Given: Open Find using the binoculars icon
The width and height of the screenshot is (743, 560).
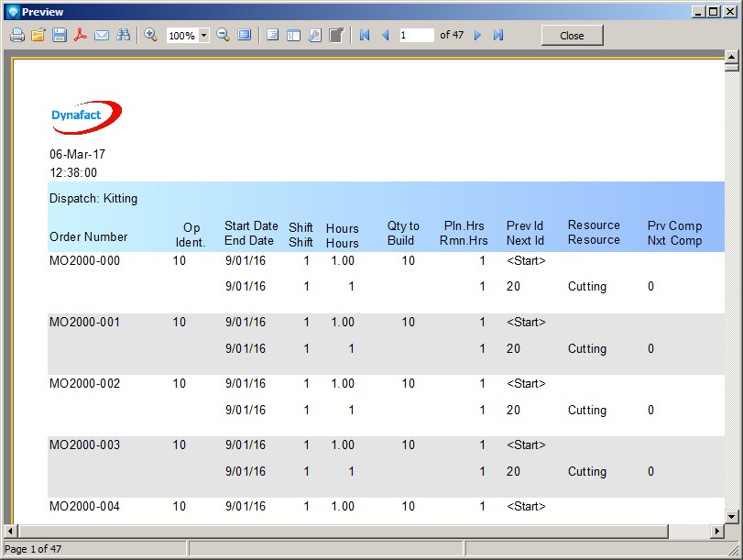Looking at the screenshot, I should 123,35.
